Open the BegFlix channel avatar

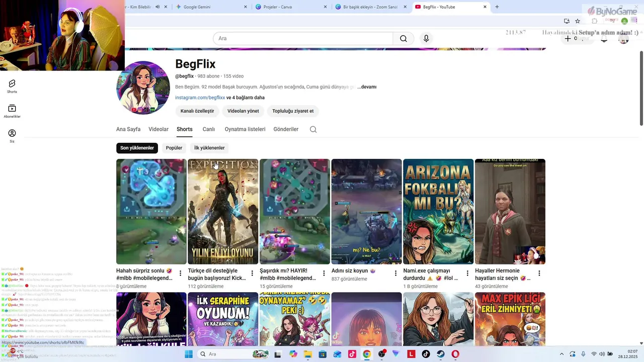coord(143,88)
